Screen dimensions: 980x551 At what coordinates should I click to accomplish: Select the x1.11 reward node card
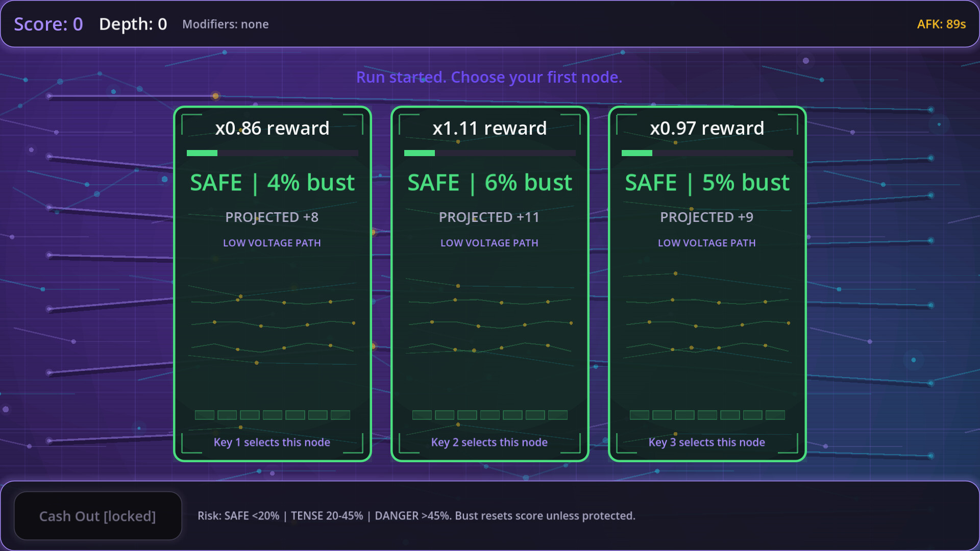tap(489, 284)
